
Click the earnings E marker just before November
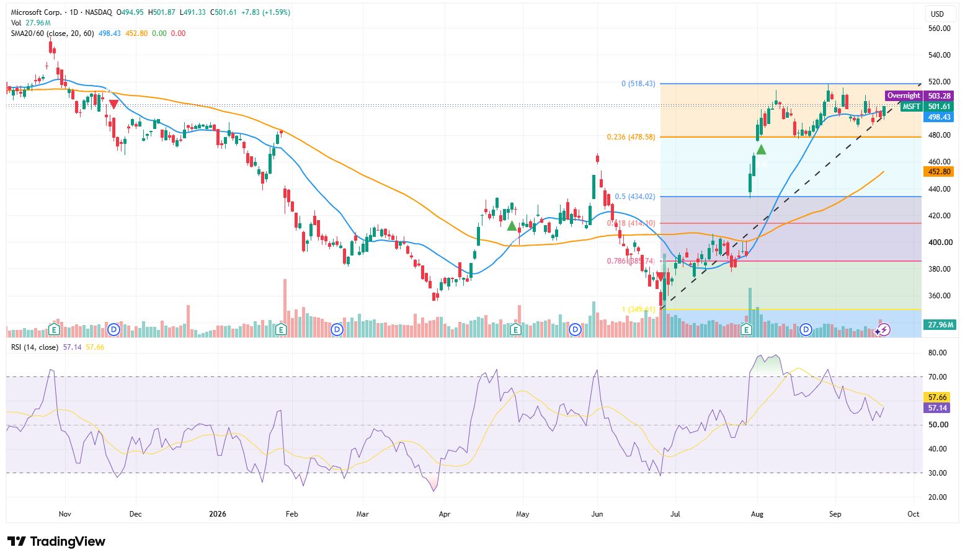[x=55, y=329]
